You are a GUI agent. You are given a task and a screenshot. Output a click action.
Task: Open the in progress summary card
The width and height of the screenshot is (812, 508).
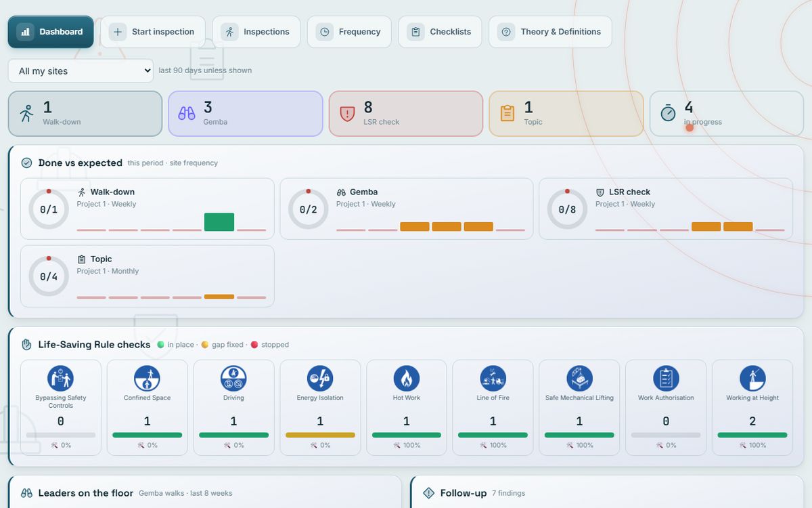(727, 114)
